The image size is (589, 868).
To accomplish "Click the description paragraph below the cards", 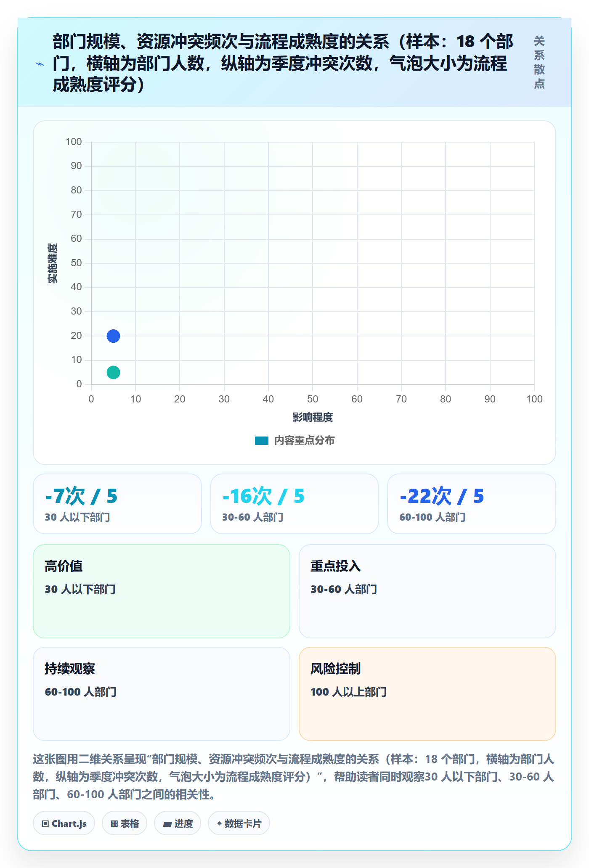I will (294, 777).
